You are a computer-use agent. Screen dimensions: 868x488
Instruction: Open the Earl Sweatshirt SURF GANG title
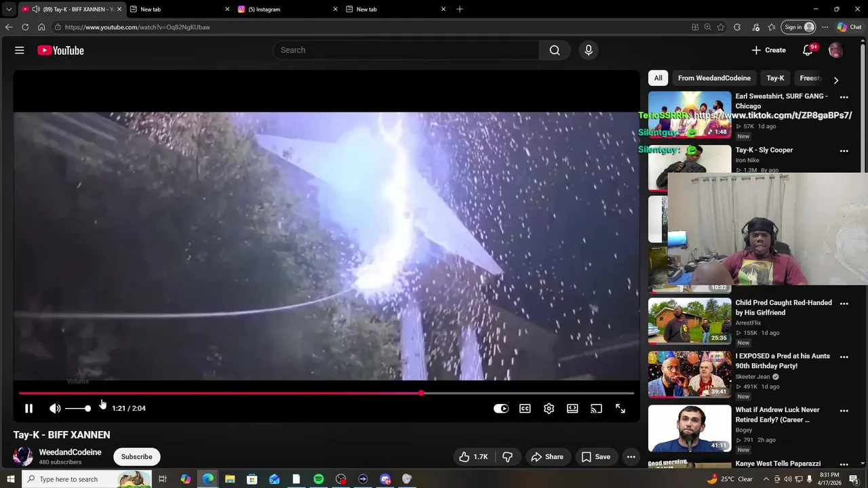(x=782, y=101)
